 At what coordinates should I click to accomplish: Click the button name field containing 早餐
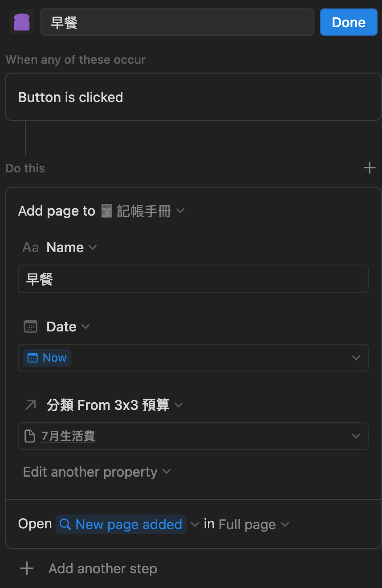(x=177, y=23)
